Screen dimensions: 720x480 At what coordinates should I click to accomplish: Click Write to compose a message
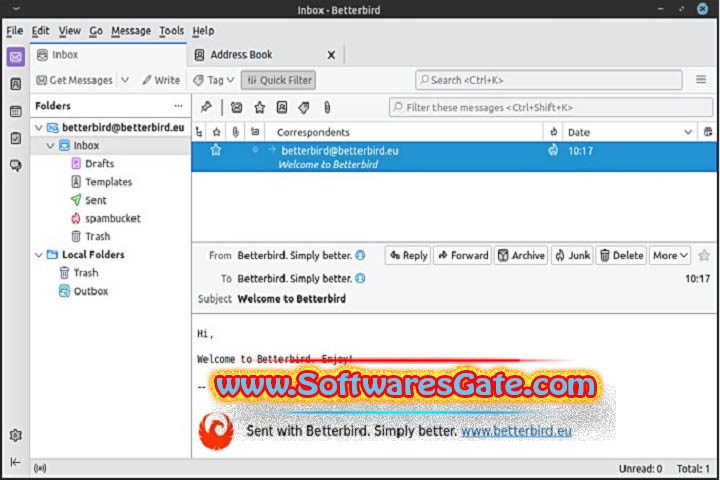[161, 80]
